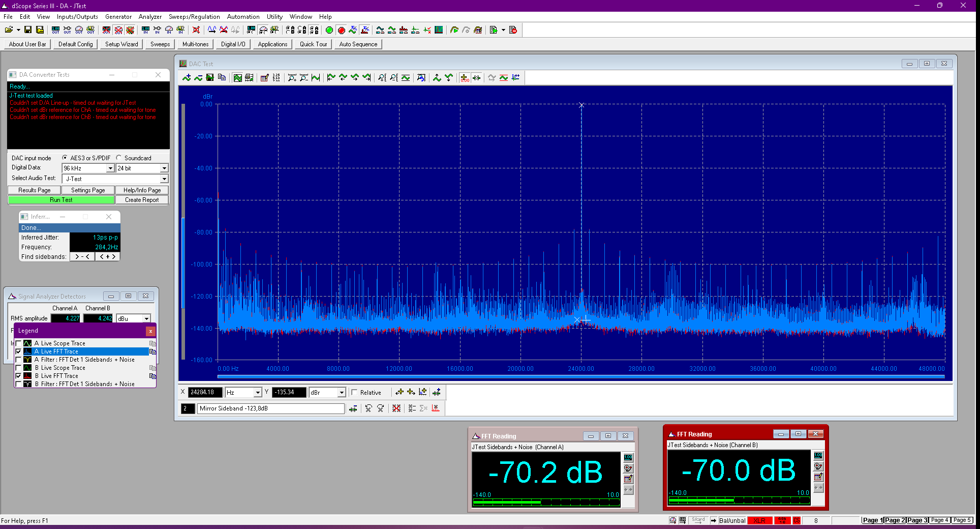Viewport: 980px width, 529px height.
Task: Click the Delete all markers red X icon
Action: pos(396,408)
